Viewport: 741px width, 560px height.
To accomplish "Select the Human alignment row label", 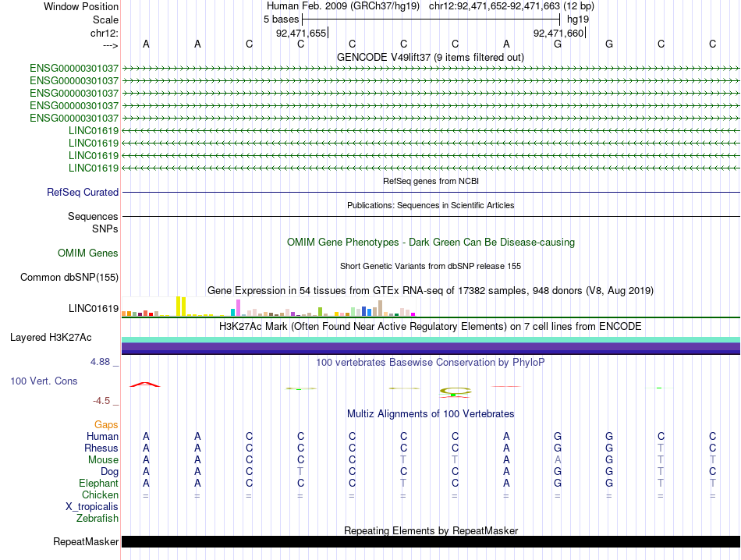I will (x=102, y=436).
